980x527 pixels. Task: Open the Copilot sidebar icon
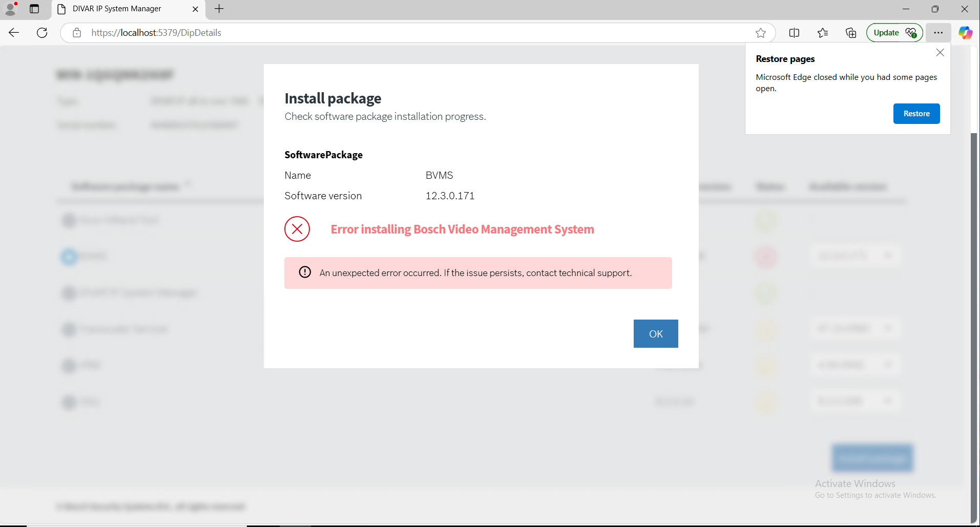pyautogui.click(x=965, y=33)
